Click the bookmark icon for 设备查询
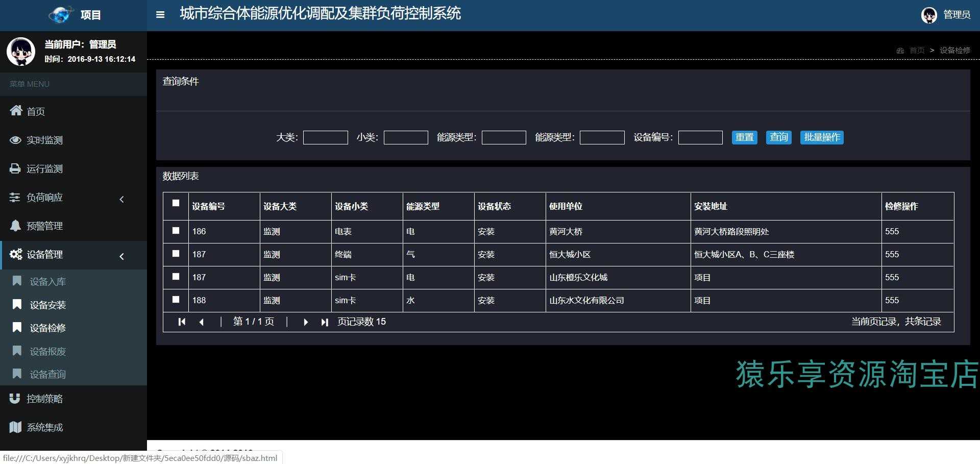The image size is (980, 464). pyautogui.click(x=17, y=374)
